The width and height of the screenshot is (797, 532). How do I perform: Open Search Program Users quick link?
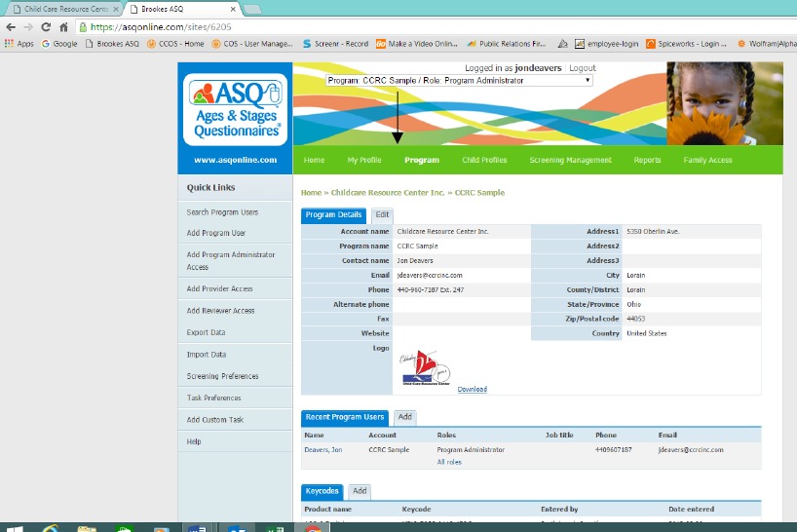222,212
